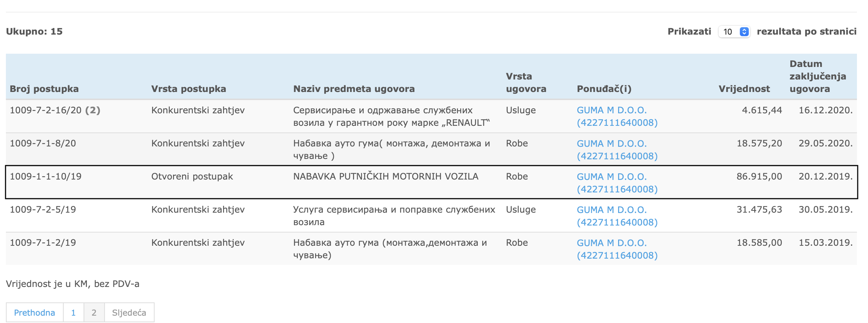The width and height of the screenshot is (868, 323).
Task: Select page 2 in pagination
Action: pos(94,313)
